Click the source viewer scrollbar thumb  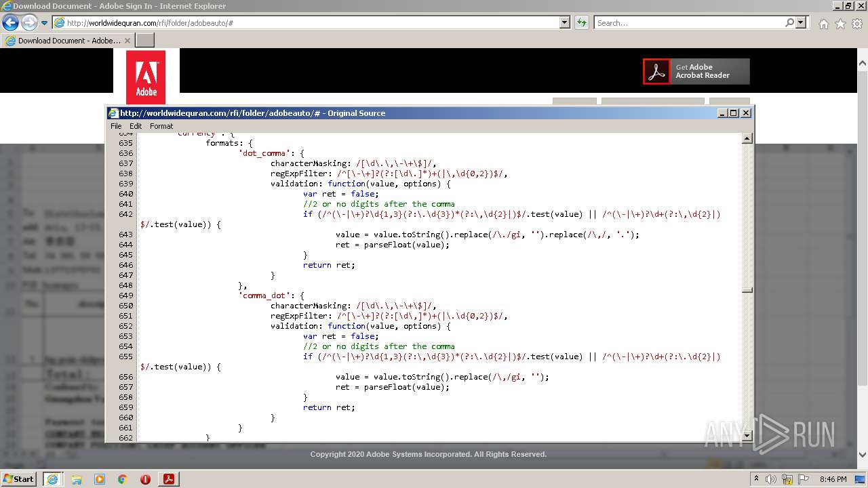coord(747,290)
